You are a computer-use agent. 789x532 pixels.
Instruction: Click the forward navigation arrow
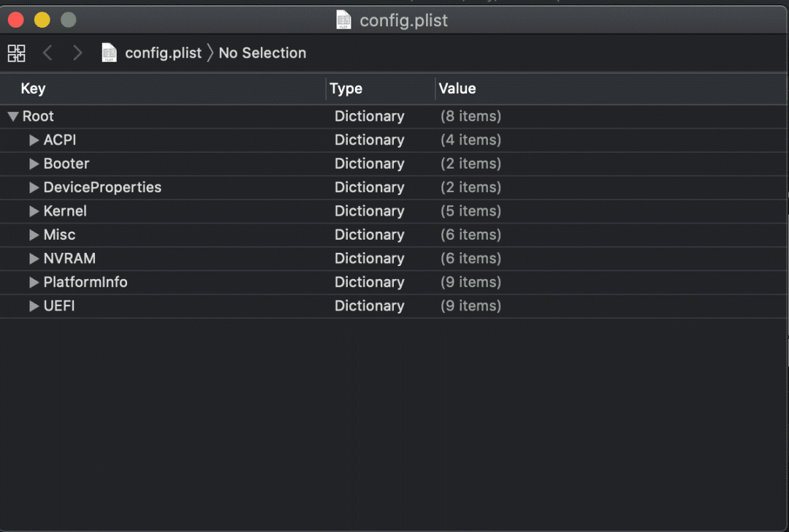point(77,53)
